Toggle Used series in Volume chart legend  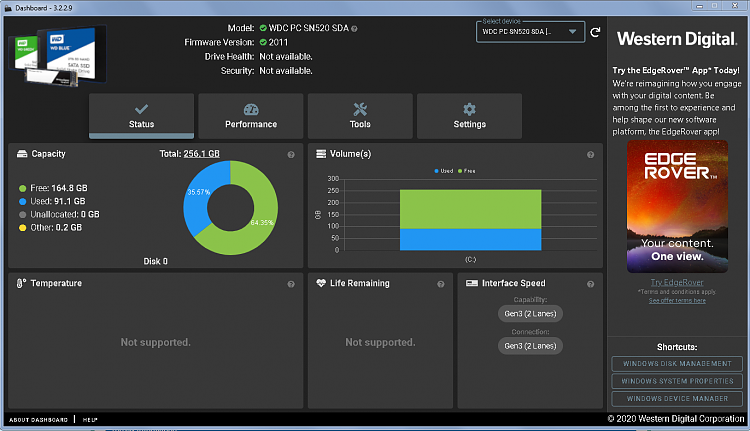point(443,171)
